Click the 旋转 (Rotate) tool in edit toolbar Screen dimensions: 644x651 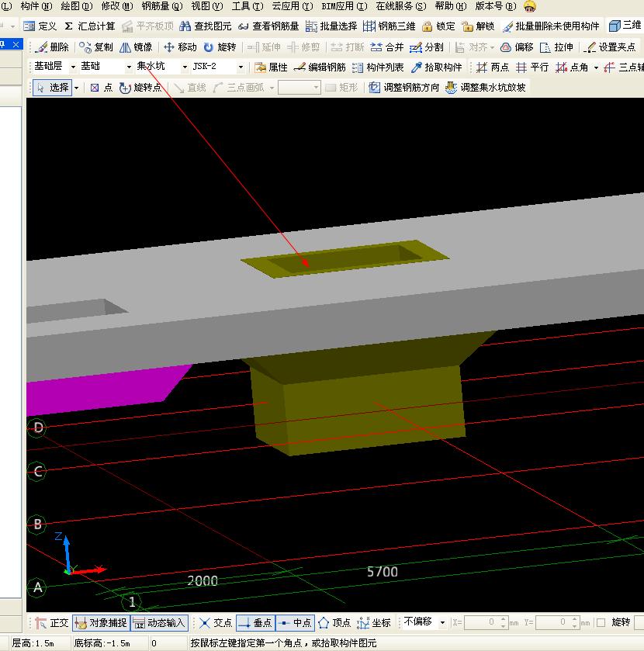[x=220, y=47]
